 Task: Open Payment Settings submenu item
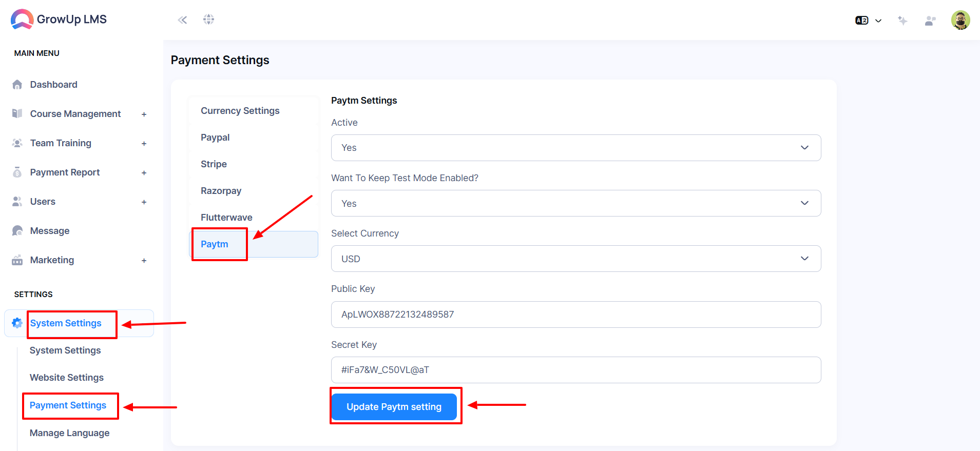click(68, 405)
